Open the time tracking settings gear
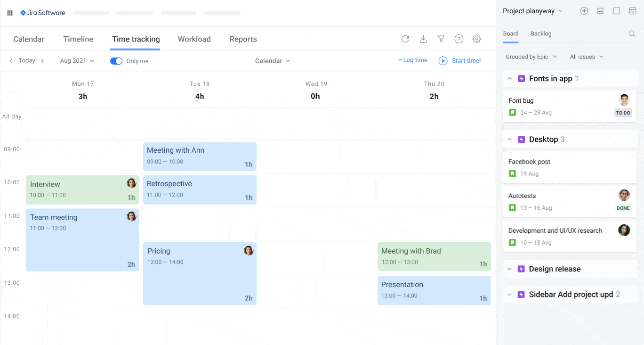Image resolution: width=644 pixels, height=345 pixels. (x=476, y=39)
